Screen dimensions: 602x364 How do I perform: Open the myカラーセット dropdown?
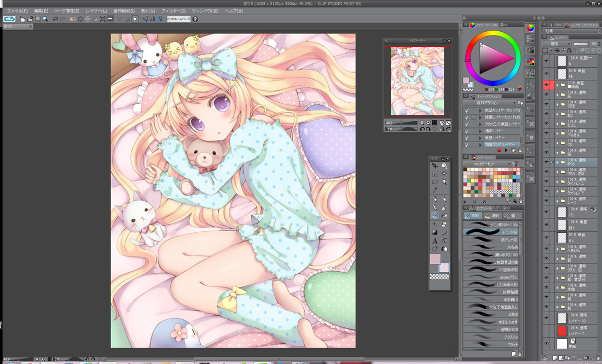[487, 164]
